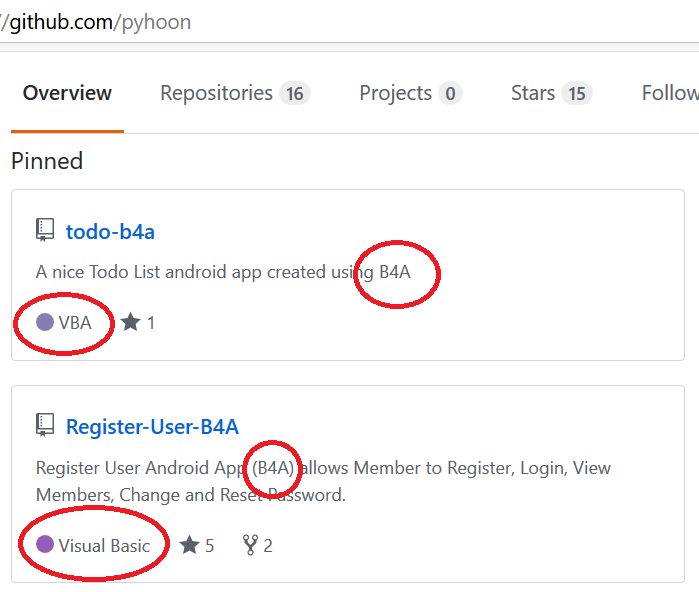The width and height of the screenshot is (699, 592).
Task: Click the Visual Basic language color dot
Action: coord(45,545)
